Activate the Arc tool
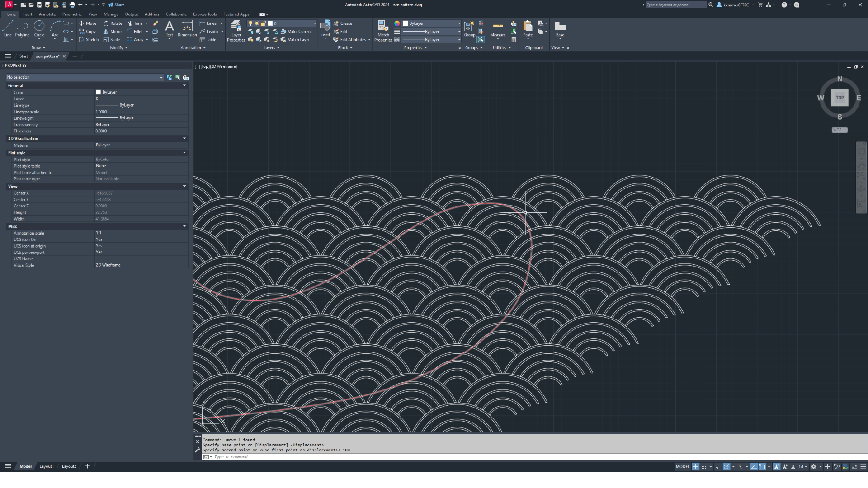Image resolution: width=868 pixels, height=488 pixels. (x=55, y=28)
